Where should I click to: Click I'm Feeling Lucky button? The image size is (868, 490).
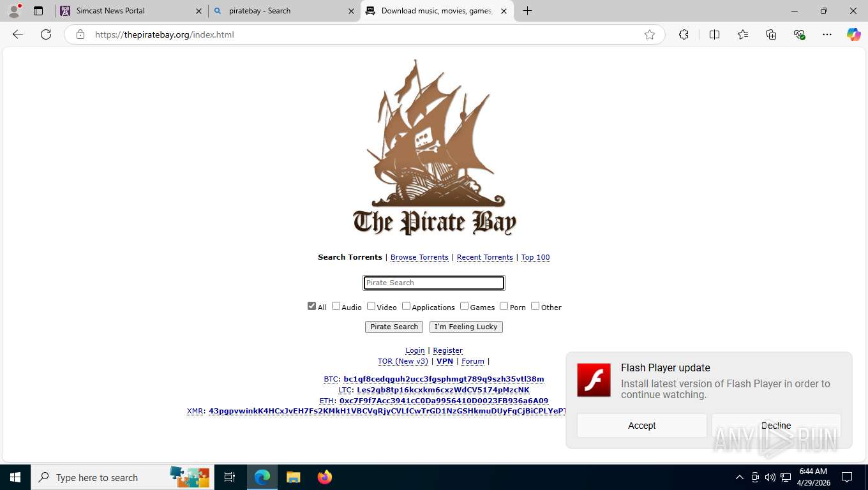point(466,327)
